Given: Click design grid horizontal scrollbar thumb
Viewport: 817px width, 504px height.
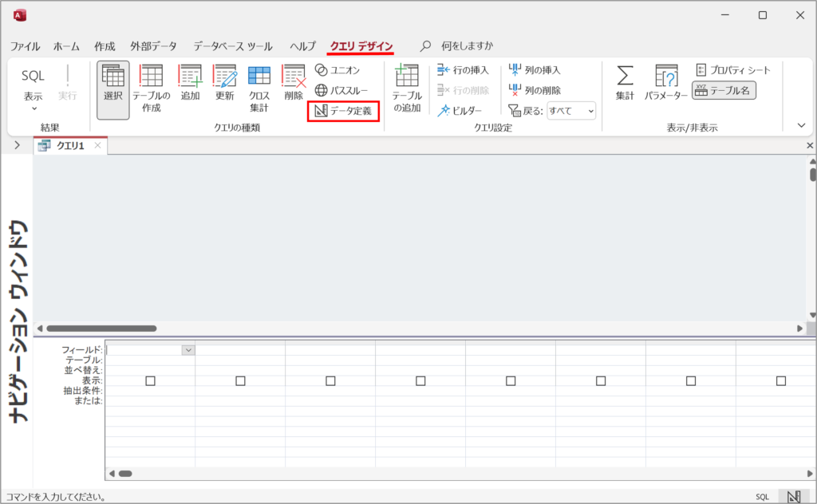Looking at the screenshot, I should 125,474.
